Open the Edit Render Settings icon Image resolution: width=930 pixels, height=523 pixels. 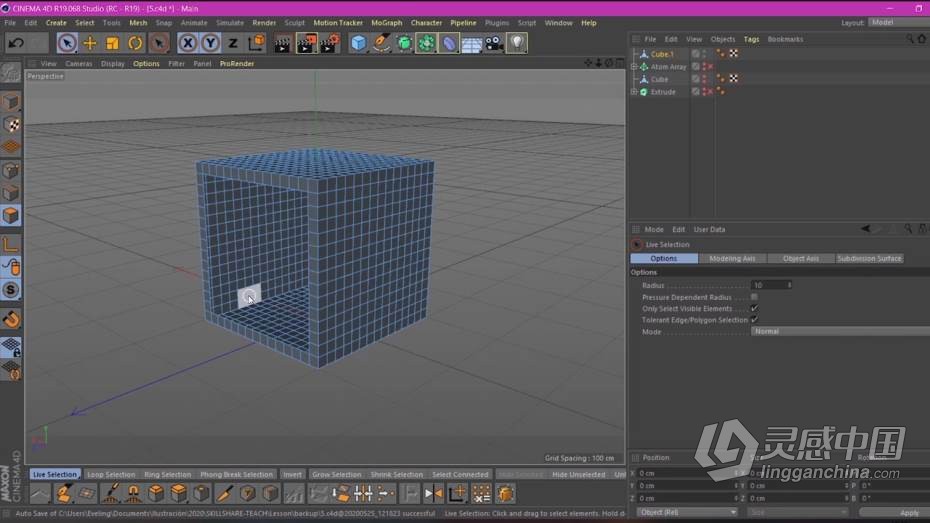tap(330, 43)
